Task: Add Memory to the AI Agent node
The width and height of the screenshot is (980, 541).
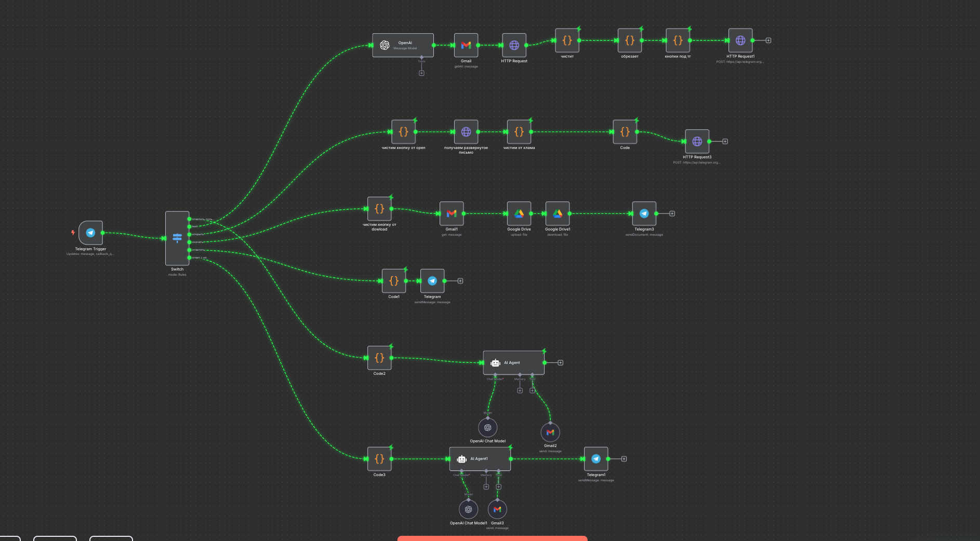Action: [520, 390]
